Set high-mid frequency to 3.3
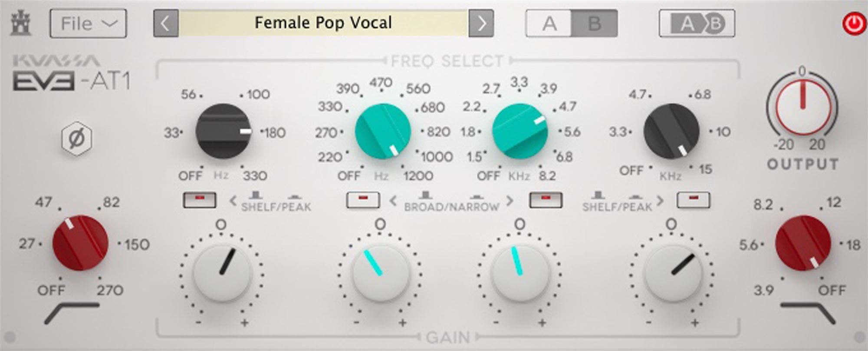Screen dimensions: 868x351 [519, 82]
